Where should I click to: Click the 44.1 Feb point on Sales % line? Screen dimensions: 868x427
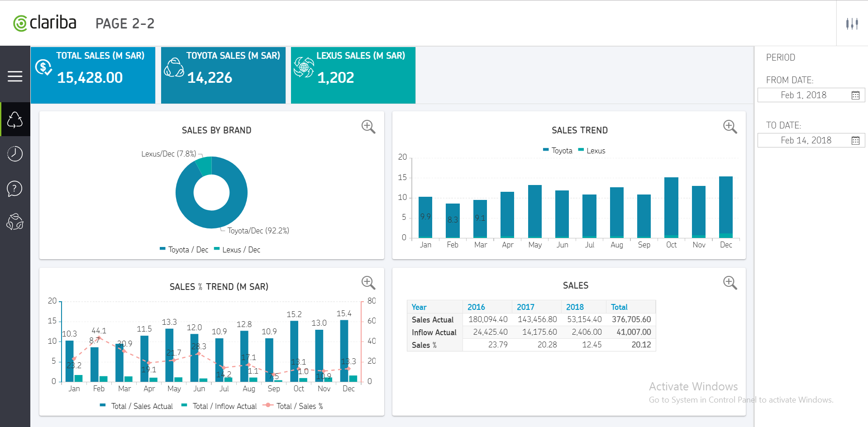(100, 337)
